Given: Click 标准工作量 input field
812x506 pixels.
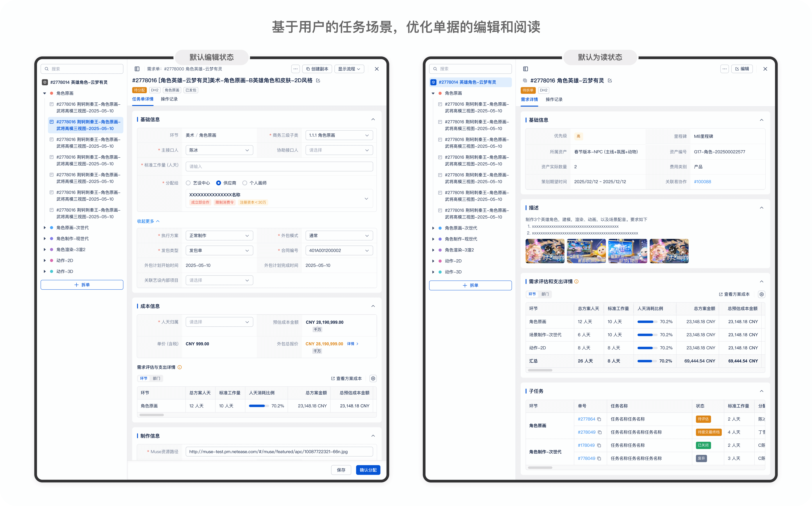Looking at the screenshot, I should (279, 167).
